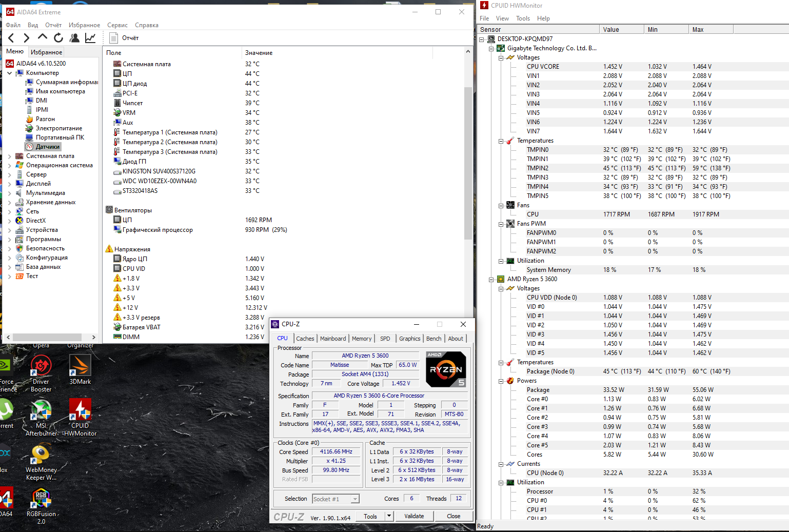Collapse AMD Ryzen 5 3600 node in HWMonitor
789x532 pixels.
tap(491, 279)
